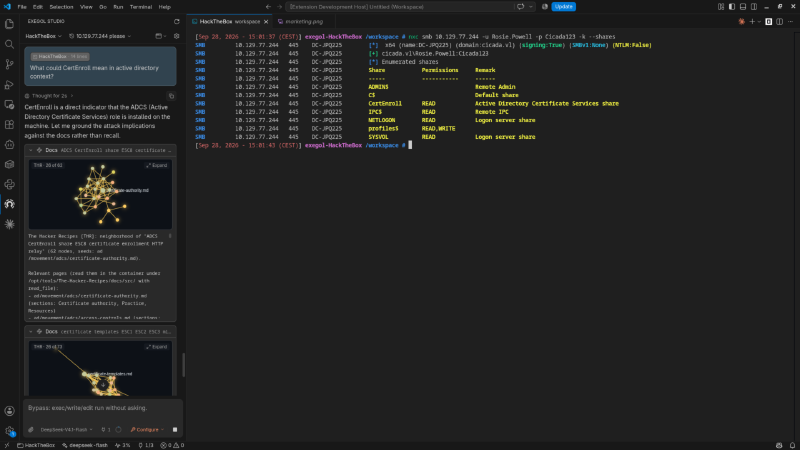Click the first documentation graph thumbnail
This screenshot has height=450, width=800.
[100, 195]
